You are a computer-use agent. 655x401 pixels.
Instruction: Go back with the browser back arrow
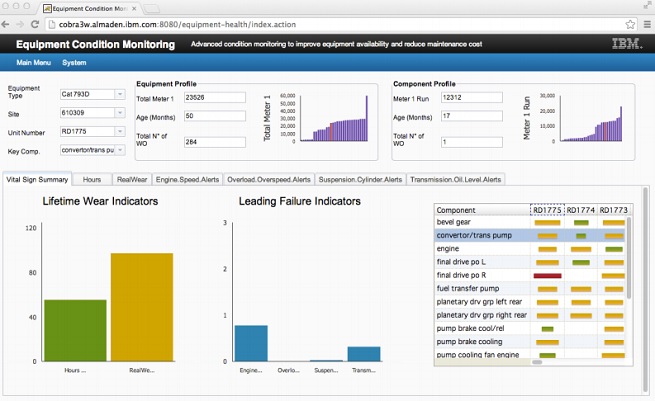coord(5,24)
